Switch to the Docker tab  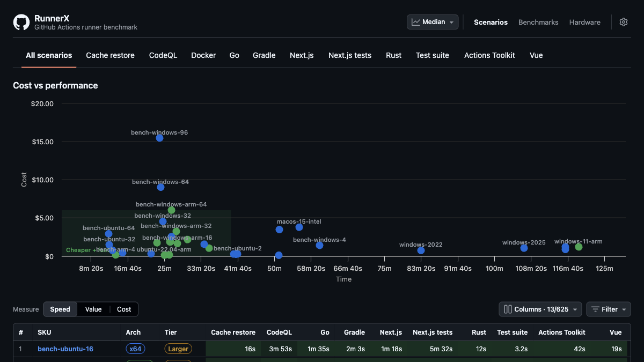203,55
